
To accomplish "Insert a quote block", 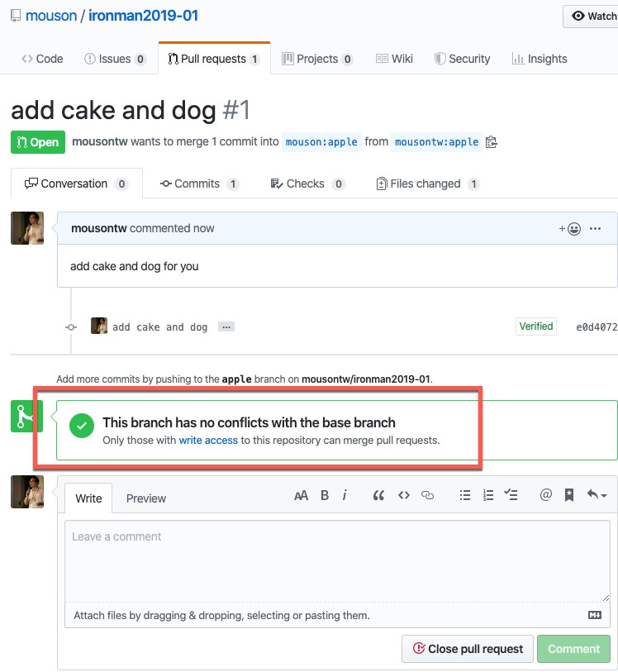I will (x=378, y=495).
